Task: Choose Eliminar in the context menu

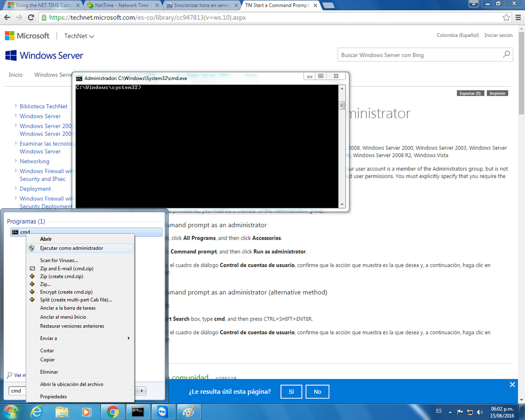Action: point(49,372)
